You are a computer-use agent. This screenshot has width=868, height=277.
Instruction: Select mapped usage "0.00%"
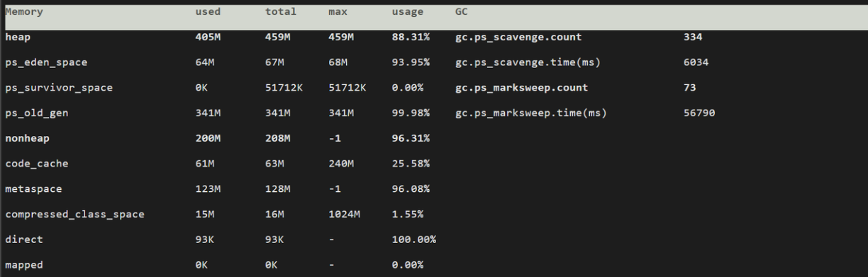tap(408, 266)
